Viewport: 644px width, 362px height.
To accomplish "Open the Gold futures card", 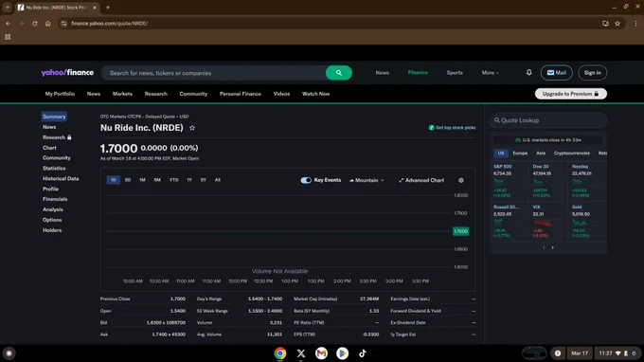I will [x=587, y=221].
